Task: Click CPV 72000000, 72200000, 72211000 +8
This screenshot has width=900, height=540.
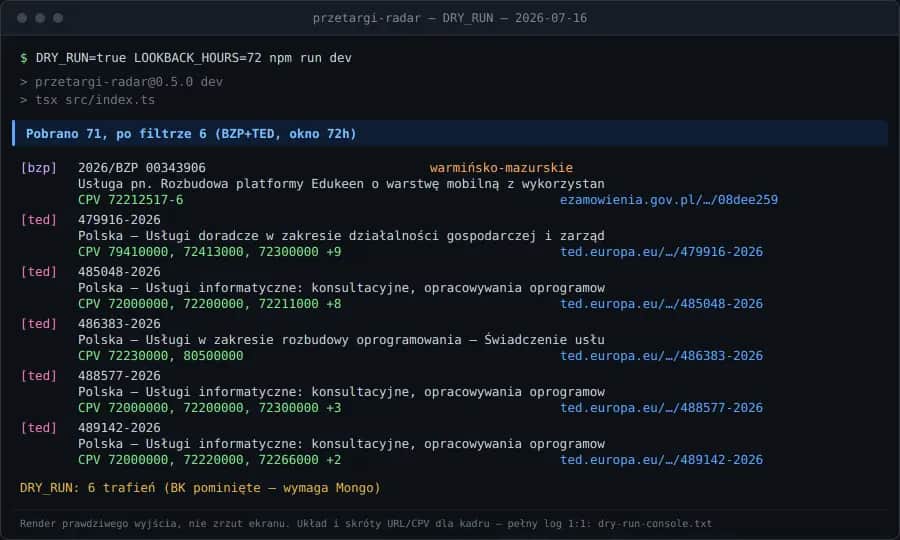Action: 210,304
